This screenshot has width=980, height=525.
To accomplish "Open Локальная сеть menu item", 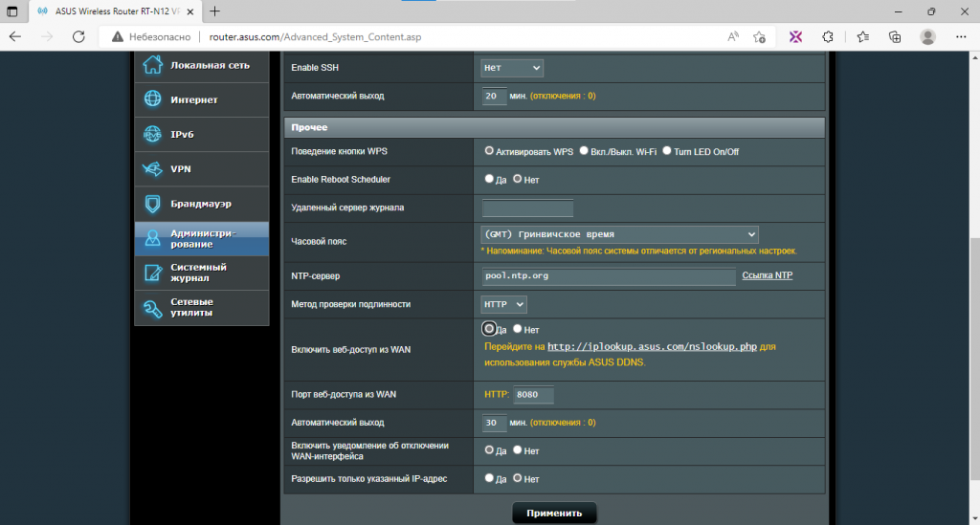I will [x=202, y=65].
